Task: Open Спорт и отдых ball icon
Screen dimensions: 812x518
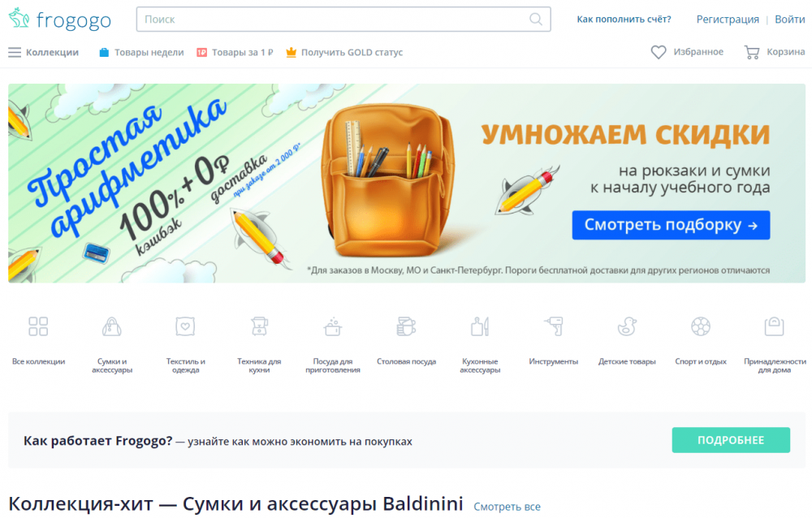Action: pos(700,326)
